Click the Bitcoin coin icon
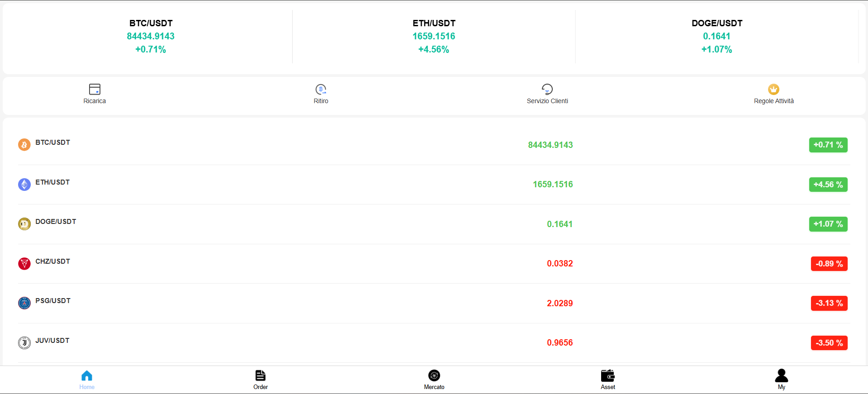868x394 pixels. (24, 145)
